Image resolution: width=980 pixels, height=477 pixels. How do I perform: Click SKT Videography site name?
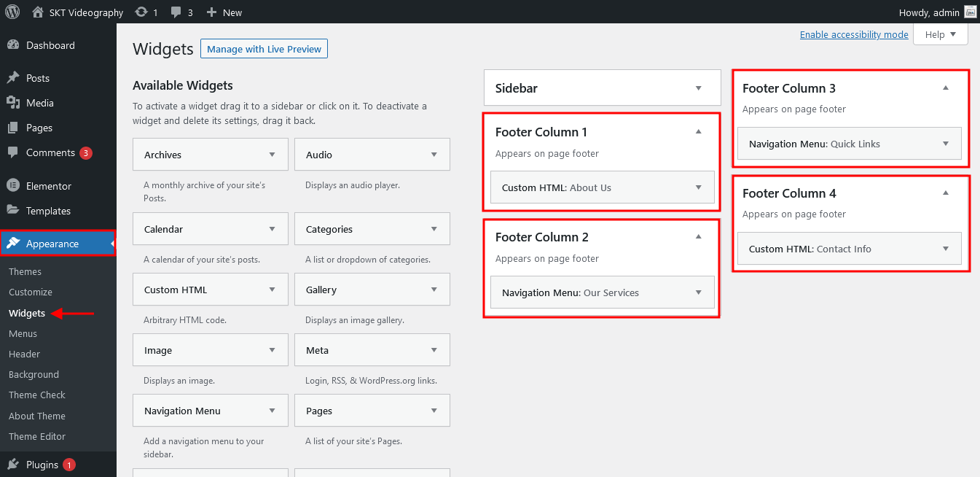click(86, 12)
